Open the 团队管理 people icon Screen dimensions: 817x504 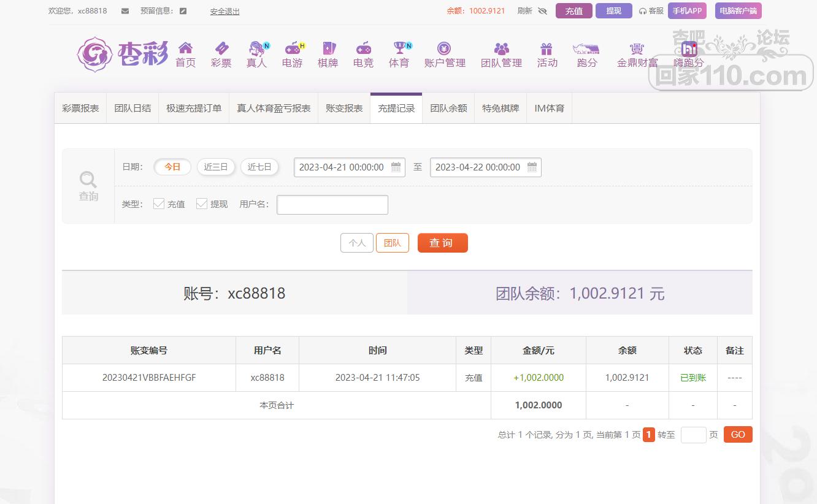[501, 48]
